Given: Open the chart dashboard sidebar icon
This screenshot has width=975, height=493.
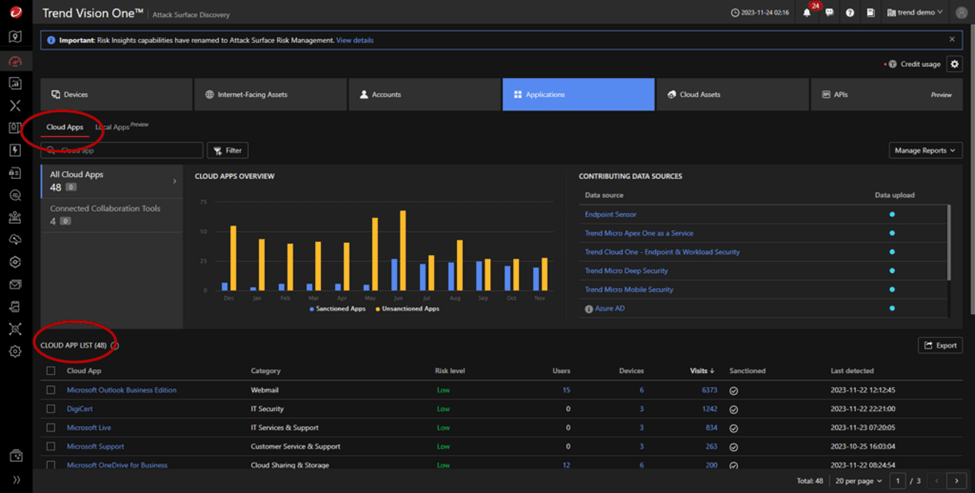Looking at the screenshot, I should point(16,83).
